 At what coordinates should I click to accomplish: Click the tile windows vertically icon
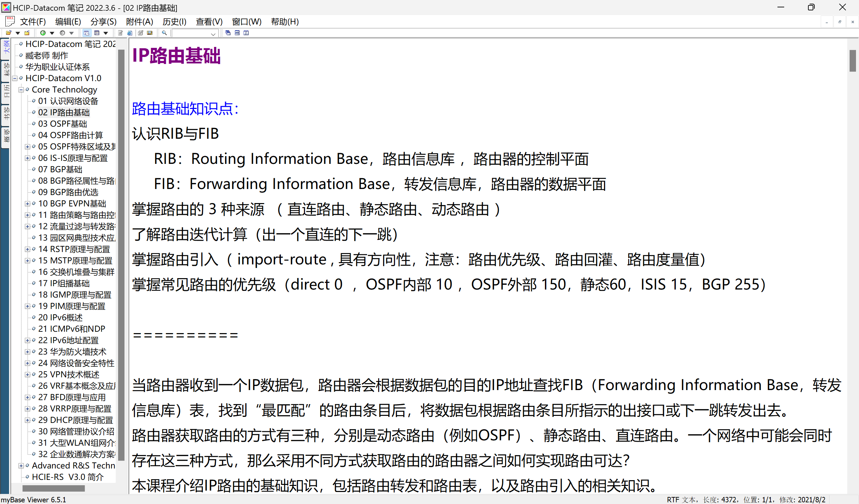(246, 33)
